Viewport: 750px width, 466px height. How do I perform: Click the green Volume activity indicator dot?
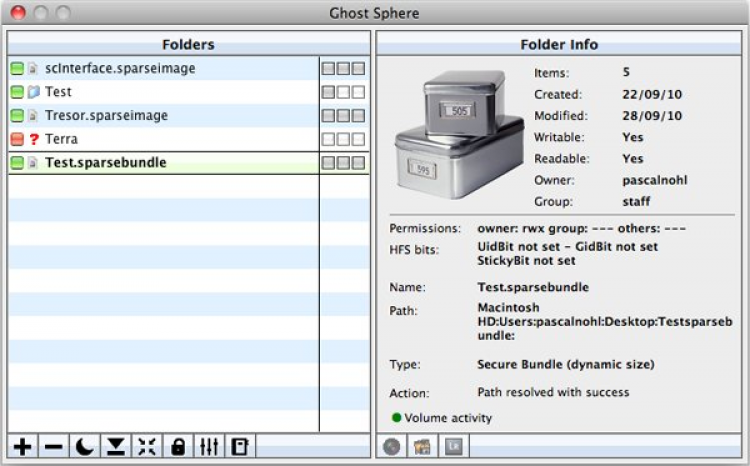coord(397,417)
